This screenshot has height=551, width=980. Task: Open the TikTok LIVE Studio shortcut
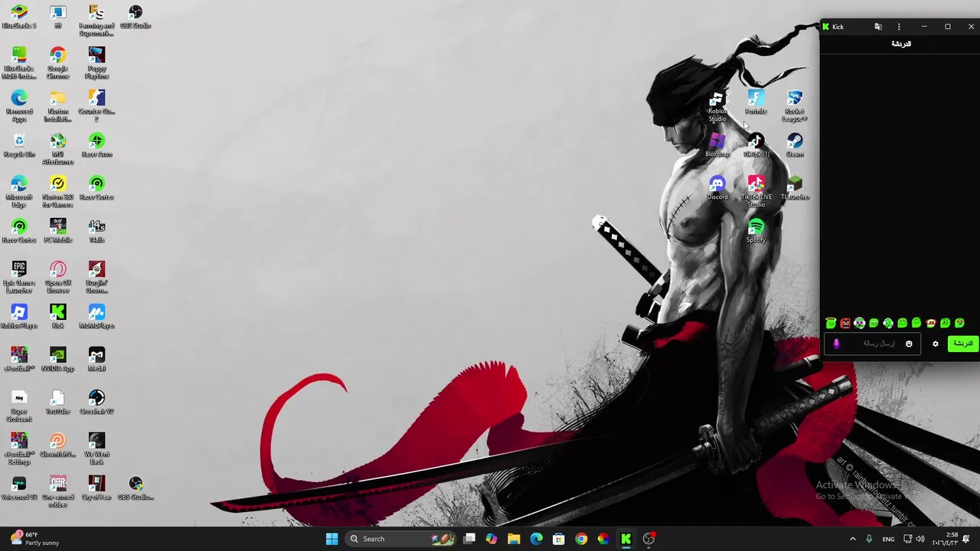756,191
